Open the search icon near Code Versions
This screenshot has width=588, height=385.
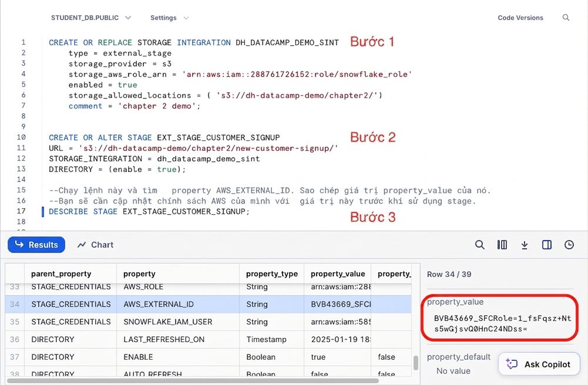click(566, 18)
